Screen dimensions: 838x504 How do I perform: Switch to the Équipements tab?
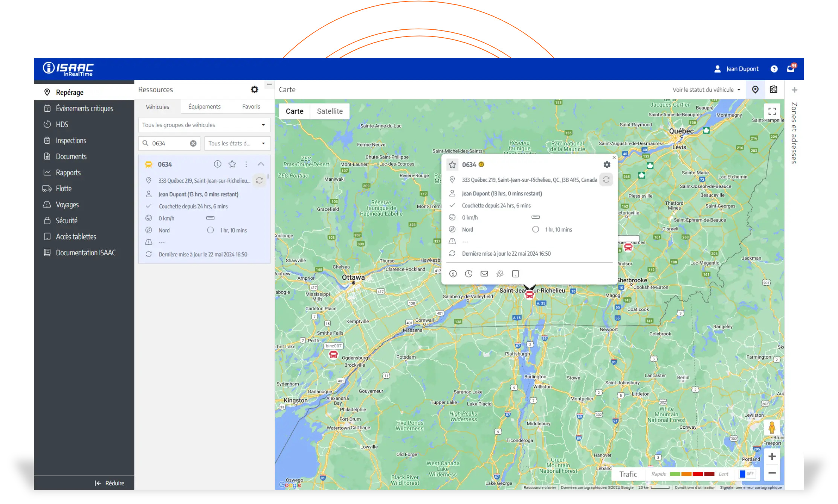tap(205, 107)
